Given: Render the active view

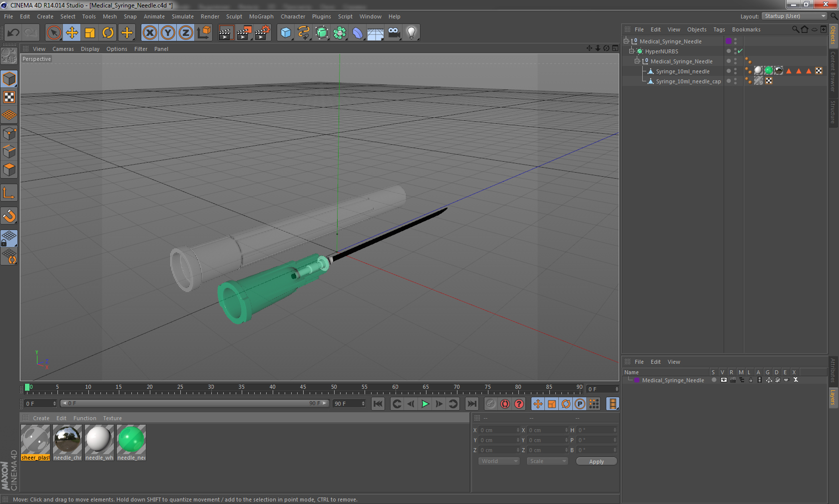Looking at the screenshot, I should [x=226, y=32].
